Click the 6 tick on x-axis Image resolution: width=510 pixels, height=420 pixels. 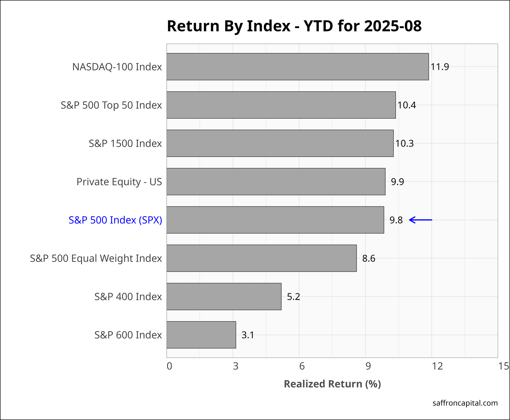coord(302,366)
